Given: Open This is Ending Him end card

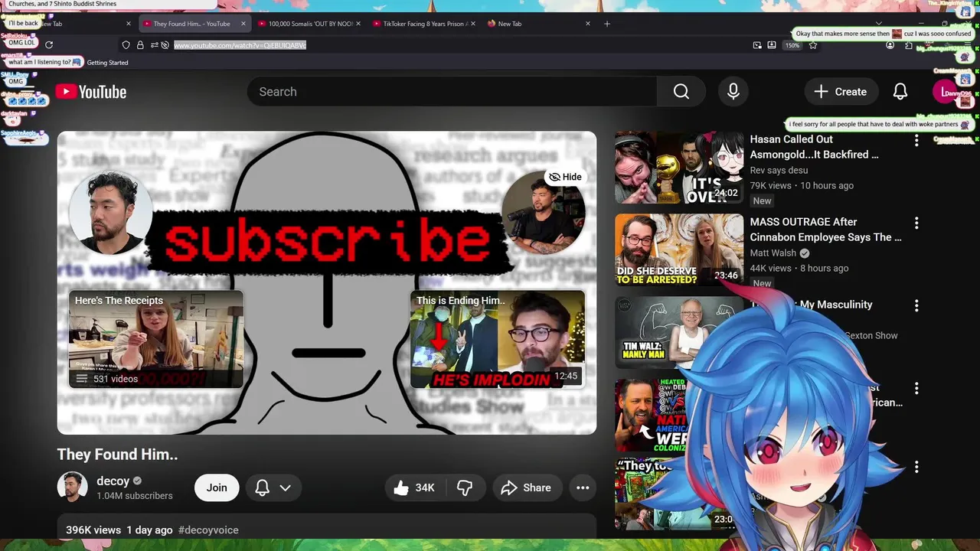Looking at the screenshot, I should [498, 339].
